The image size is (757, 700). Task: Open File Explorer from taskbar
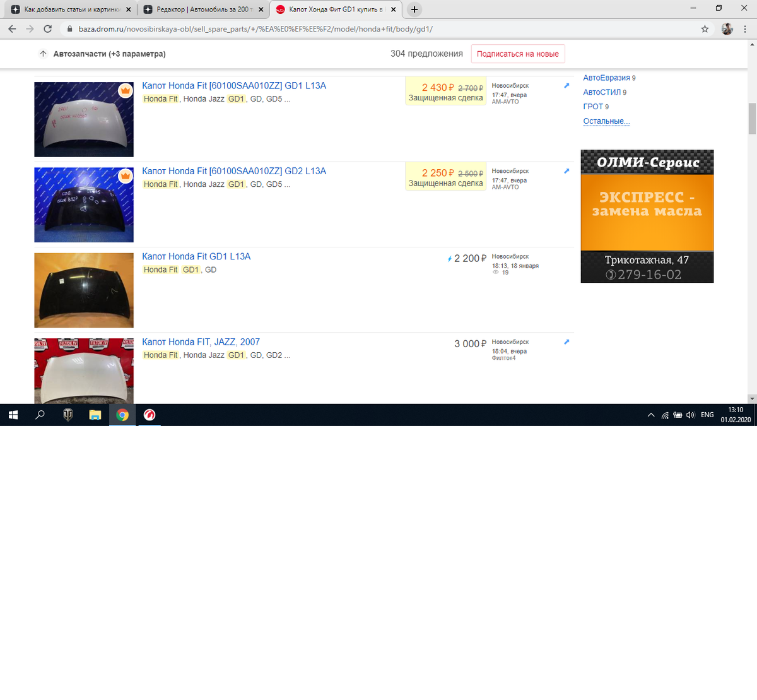coord(95,415)
